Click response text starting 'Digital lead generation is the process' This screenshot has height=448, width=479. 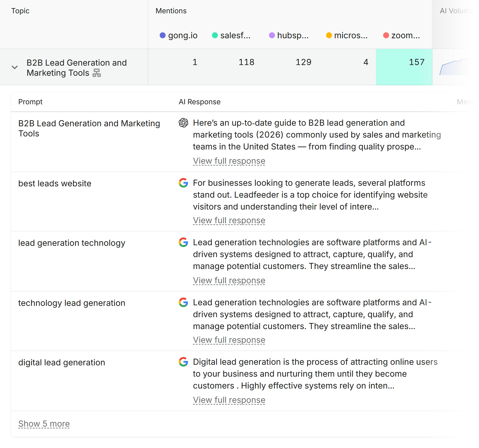click(x=315, y=374)
